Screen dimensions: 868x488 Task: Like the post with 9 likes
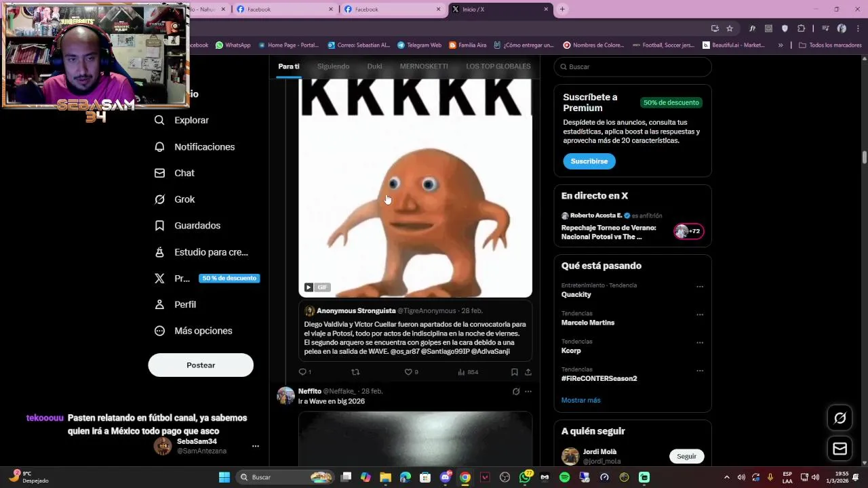[x=411, y=372]
